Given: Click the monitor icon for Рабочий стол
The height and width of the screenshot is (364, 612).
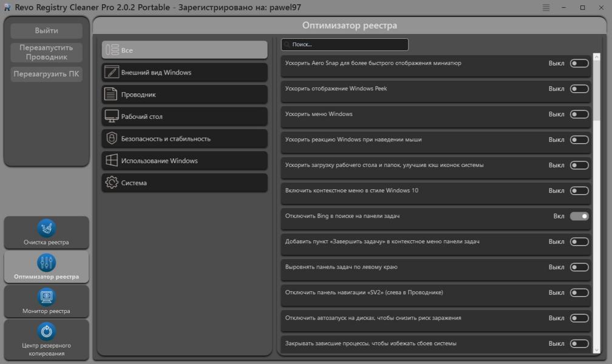Looking at the screenshot, I should [111, 116].
